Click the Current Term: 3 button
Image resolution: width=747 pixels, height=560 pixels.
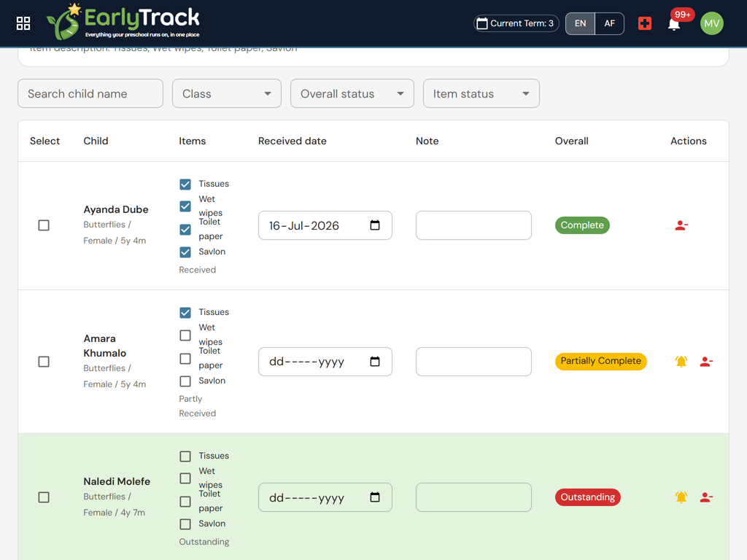click(516, 23)
